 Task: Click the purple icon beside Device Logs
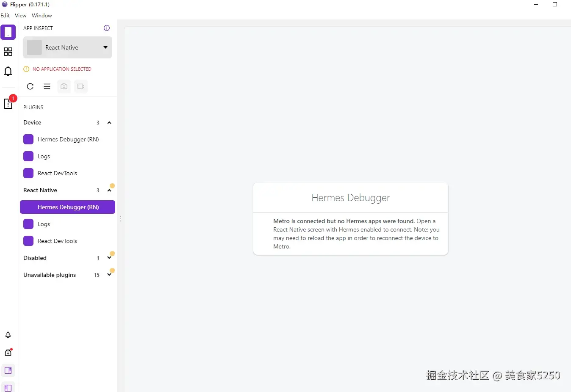[x=28, y=156]
